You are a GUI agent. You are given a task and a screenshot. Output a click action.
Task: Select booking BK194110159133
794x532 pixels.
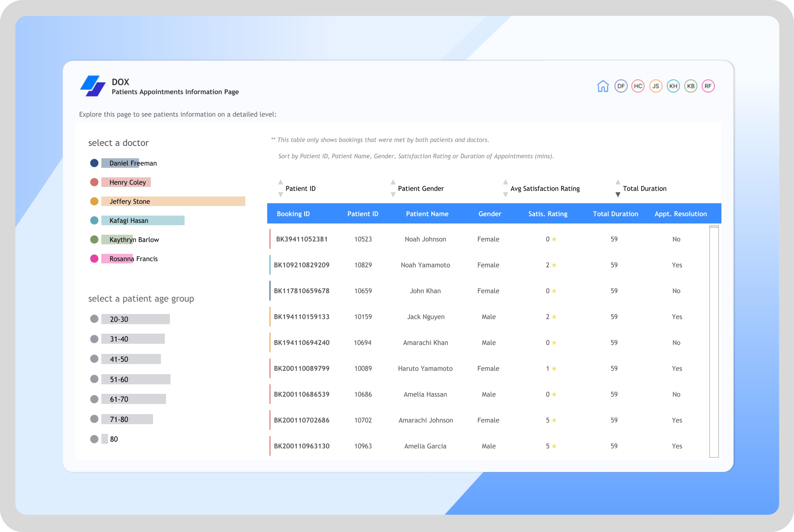click(x=301, y=317)
